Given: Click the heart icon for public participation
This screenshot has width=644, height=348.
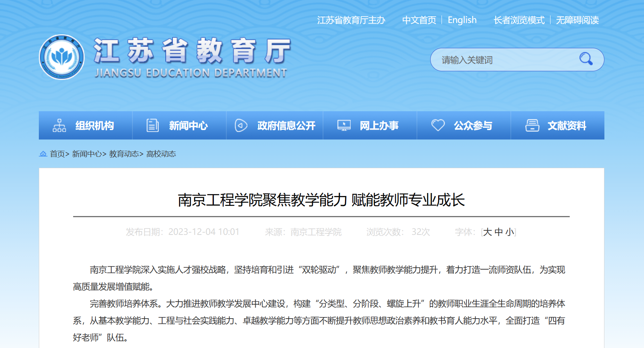Looking at the screenshot, I should pos(438,125).
